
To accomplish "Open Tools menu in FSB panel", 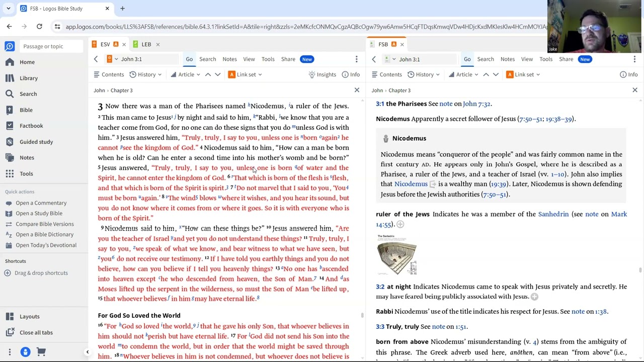I will click(x=546, y=59).
